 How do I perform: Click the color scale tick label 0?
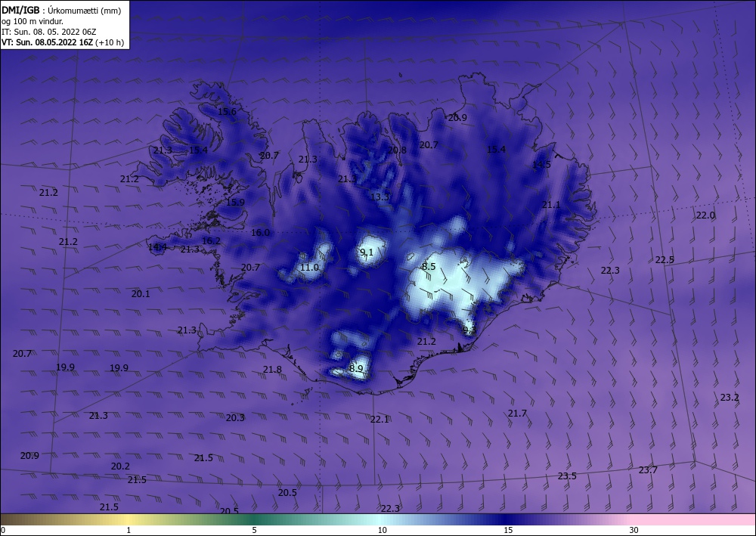coord(3,531)
